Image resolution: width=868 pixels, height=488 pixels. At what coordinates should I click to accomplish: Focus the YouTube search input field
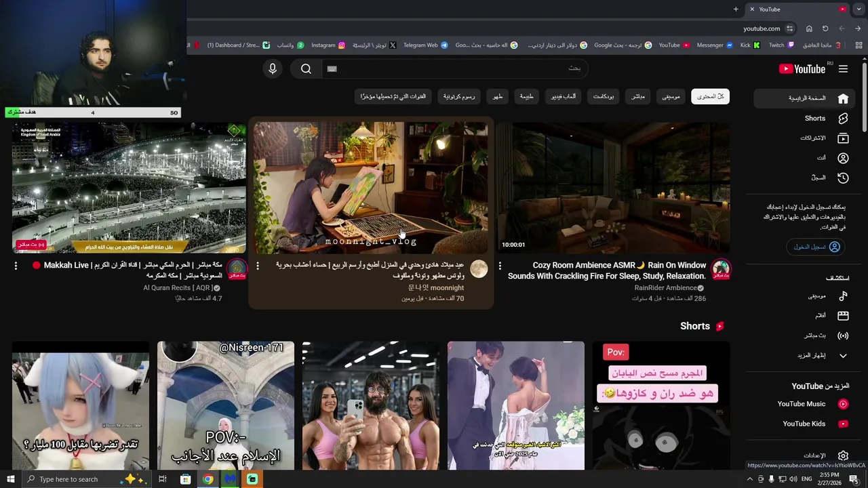(x=454, y=68)
